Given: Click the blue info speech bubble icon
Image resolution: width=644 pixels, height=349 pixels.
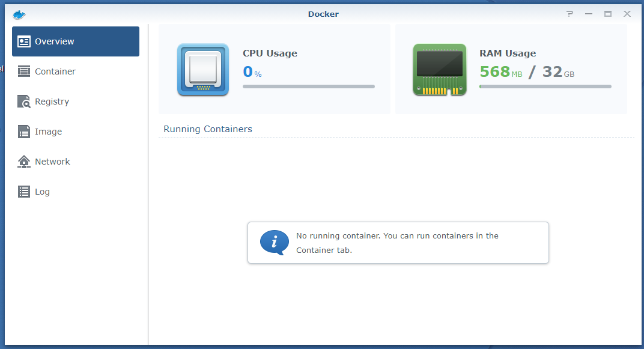Looking at the screenshot, I should click(x=274, y=243).
